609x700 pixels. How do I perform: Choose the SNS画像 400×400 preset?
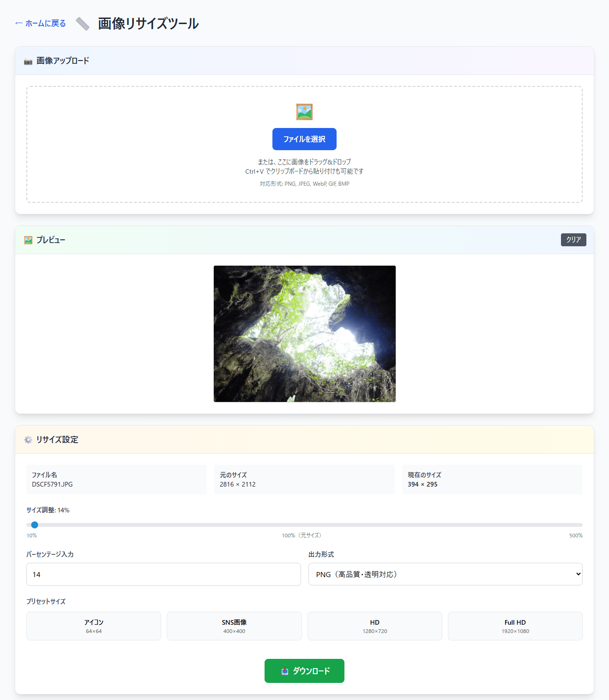[234, 626]
